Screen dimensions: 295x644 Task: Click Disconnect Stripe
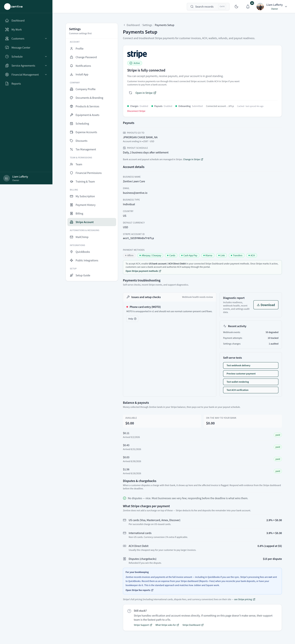[x=136, y=111]
